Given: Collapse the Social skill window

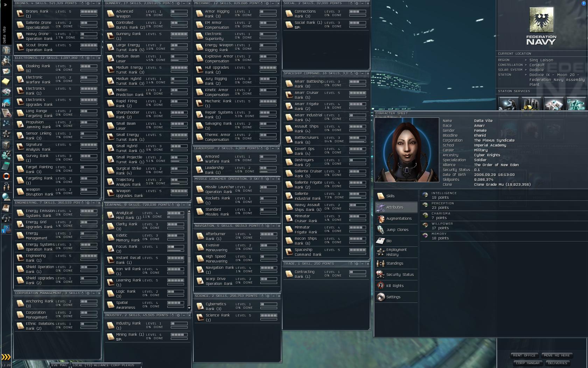Looking at the screenshot, I should point(362,3).
